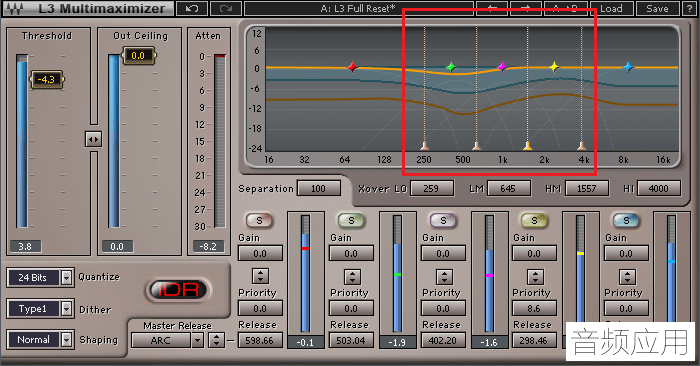The width and height of the screenshot is (700, 366).
Task: Click the Separation value field 100
Action: 319,188
